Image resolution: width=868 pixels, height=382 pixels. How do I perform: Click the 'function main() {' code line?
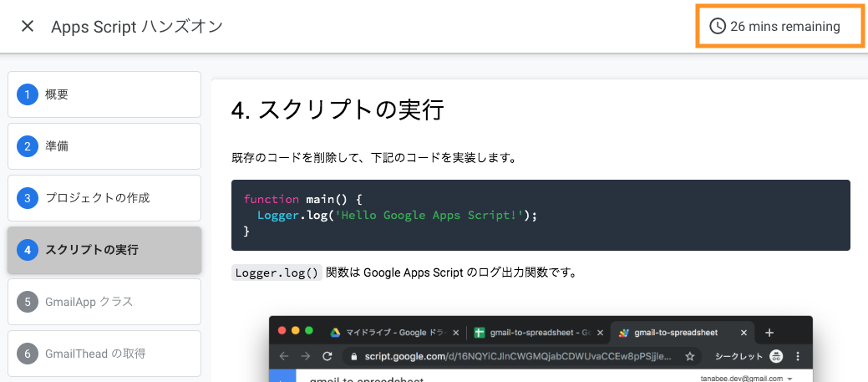click(x=302, y=199)
